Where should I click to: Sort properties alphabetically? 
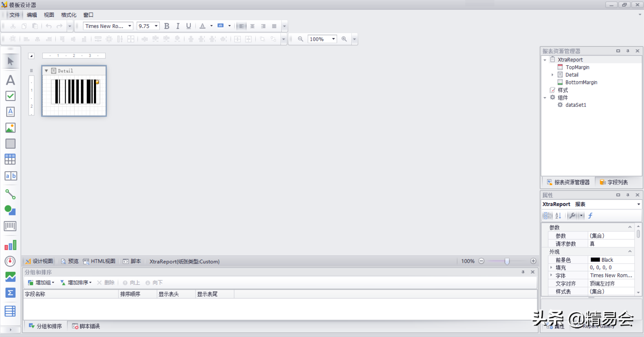point(558,216)
